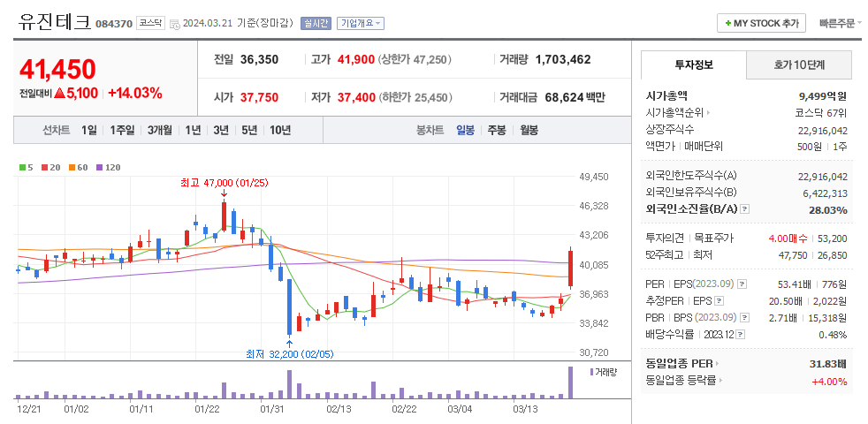The width and height of the screenshot is (868, 424).
Task: Toggle the 실시간 real-time badge
Action: (x=316, y=23)
